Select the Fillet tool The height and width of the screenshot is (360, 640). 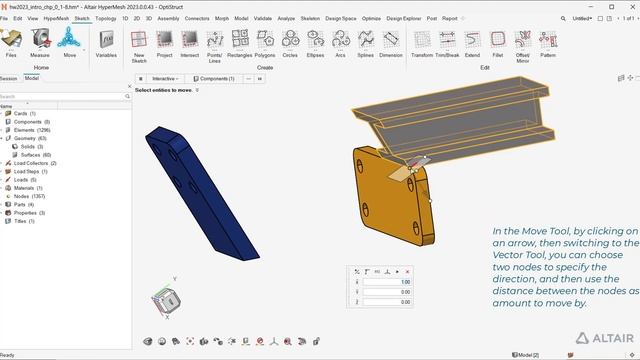coord(498,43)
